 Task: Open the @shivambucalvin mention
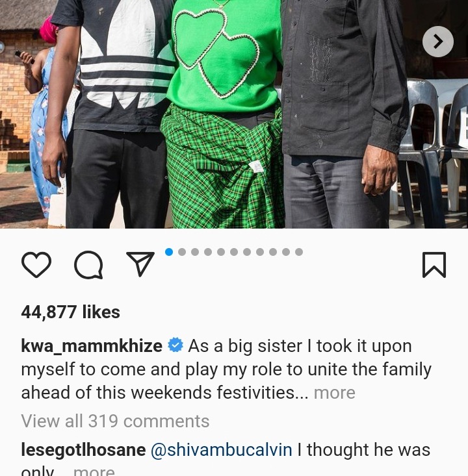pyautogui.click(x=221, y=449)
